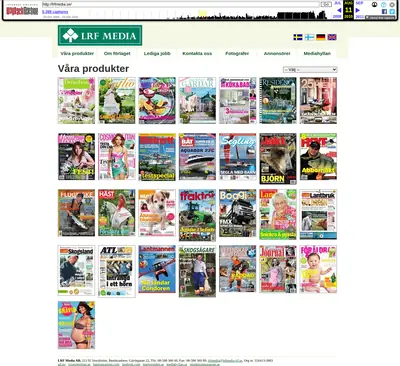
Task: Open the Drömhem magazine cover
Action: click(x=76, y=100)
